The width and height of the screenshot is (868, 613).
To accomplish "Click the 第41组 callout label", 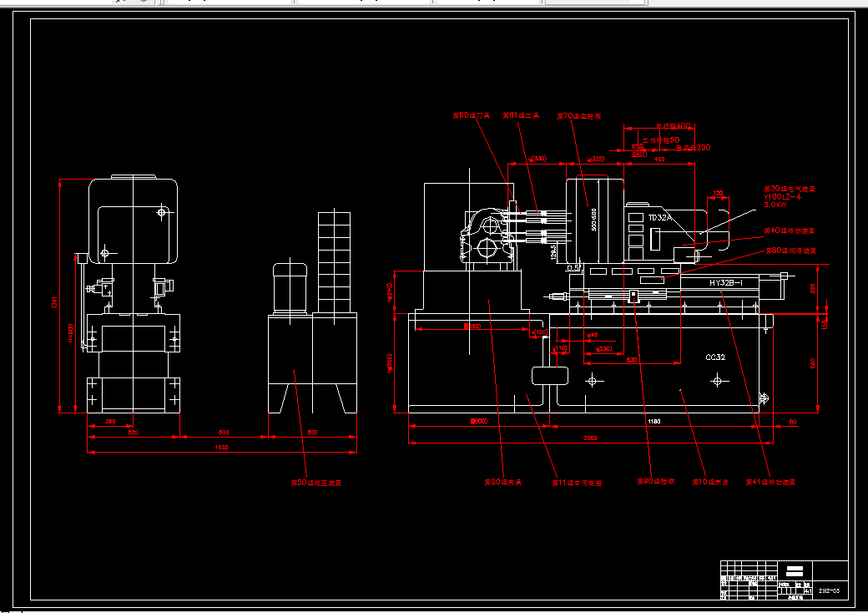I will [x=770, y=482].
